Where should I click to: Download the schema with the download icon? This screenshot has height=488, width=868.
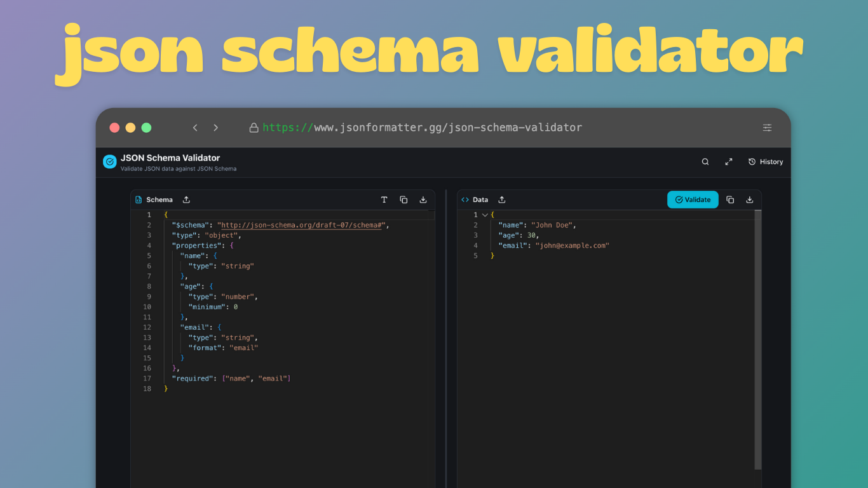click(423, 199)
